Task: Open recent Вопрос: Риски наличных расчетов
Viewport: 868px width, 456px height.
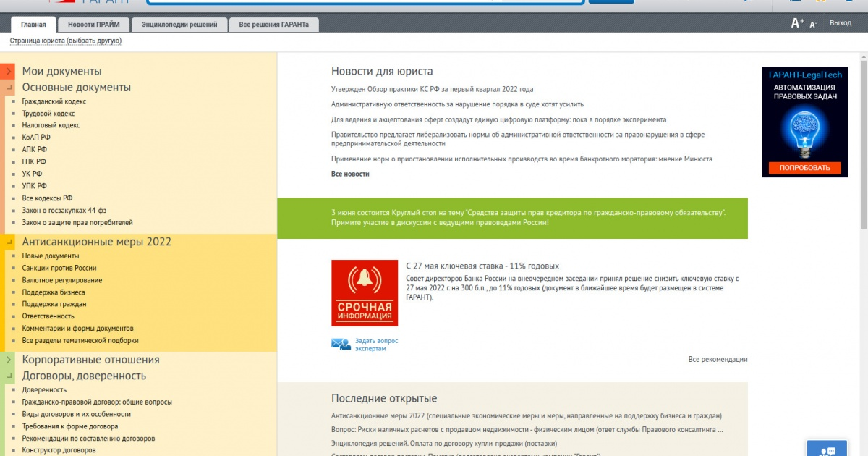Action: pyautogui.click(x=527, y=429)
